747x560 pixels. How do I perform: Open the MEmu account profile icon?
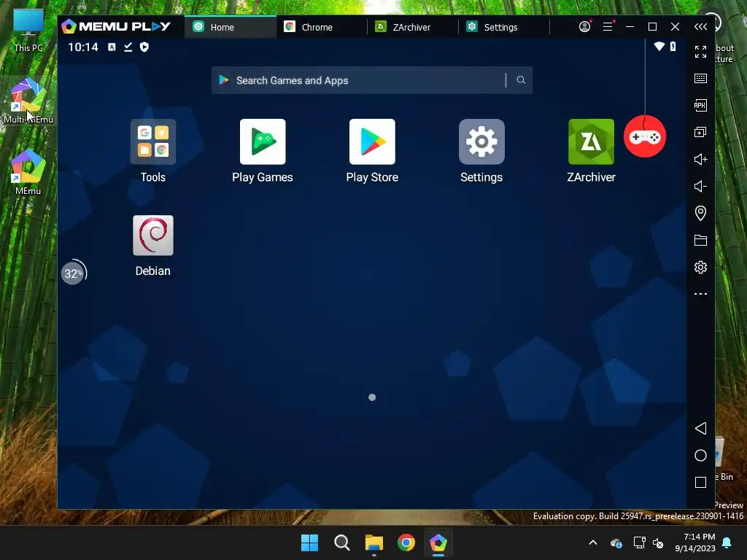pos(584,27)
